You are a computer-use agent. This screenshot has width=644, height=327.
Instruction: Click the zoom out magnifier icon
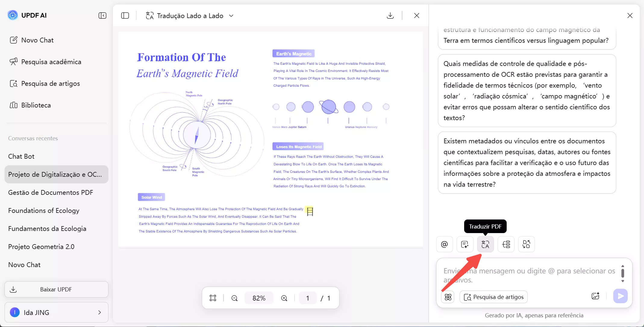point(234,298)
